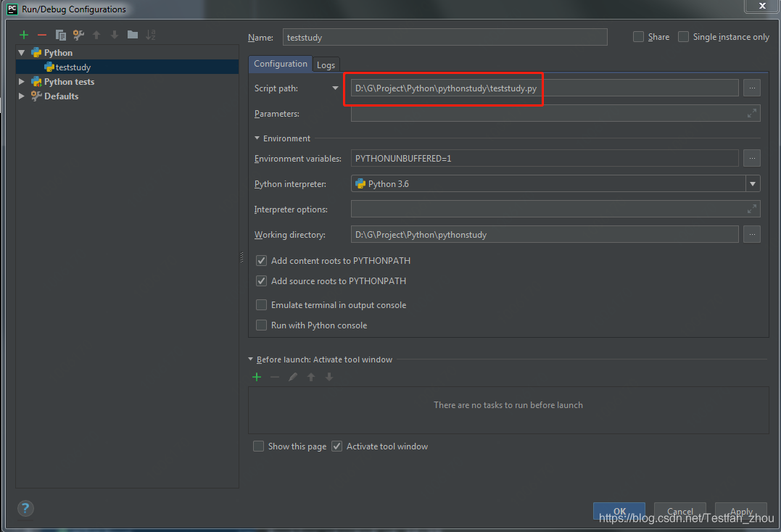Screen dimensions: 781x532
Task: Select teststudy configuration in tree
Action: point(128,67)
